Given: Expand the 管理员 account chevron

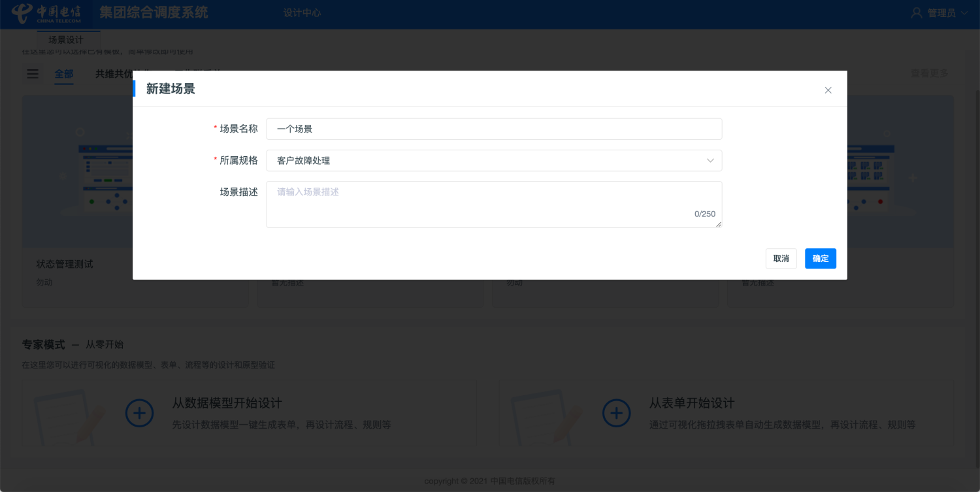Looking at the screenshot, I should click(x=964, y=13).
